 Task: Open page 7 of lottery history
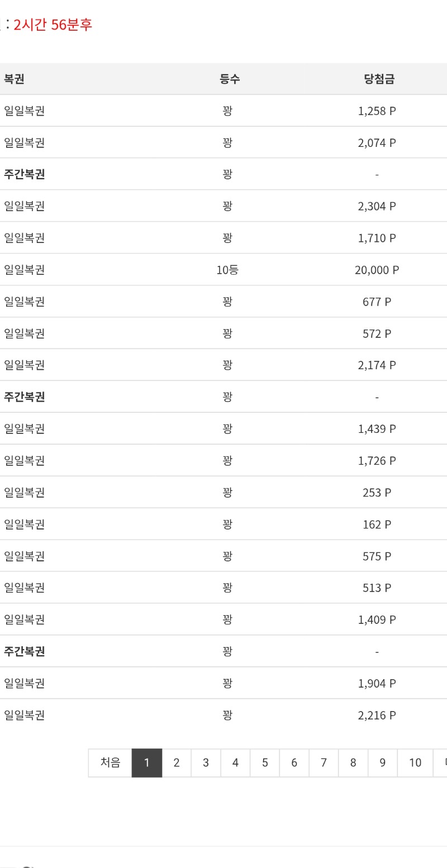(x=324, y=763)
